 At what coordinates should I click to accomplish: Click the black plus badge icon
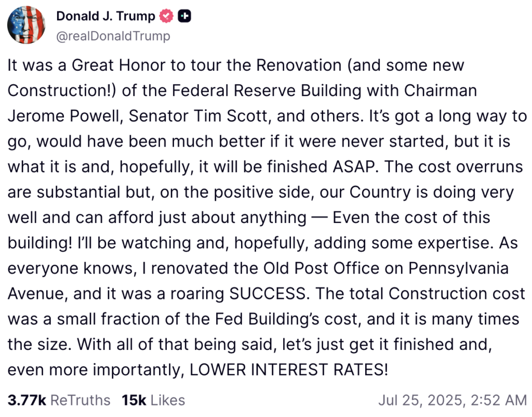pos(184,16)
